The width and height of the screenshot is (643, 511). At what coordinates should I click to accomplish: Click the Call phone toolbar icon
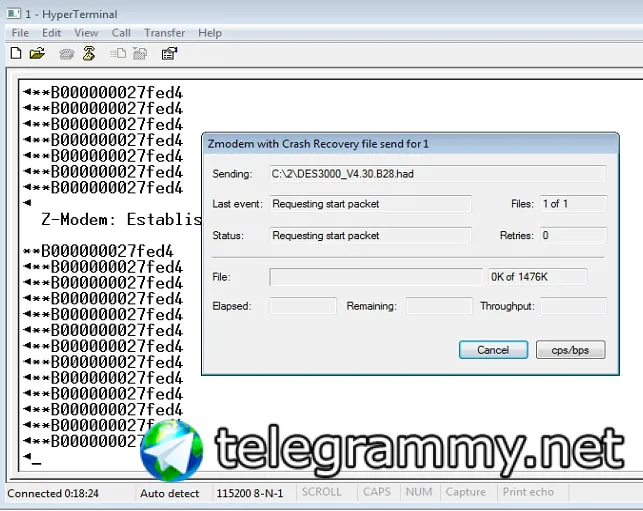pos(66,54)
